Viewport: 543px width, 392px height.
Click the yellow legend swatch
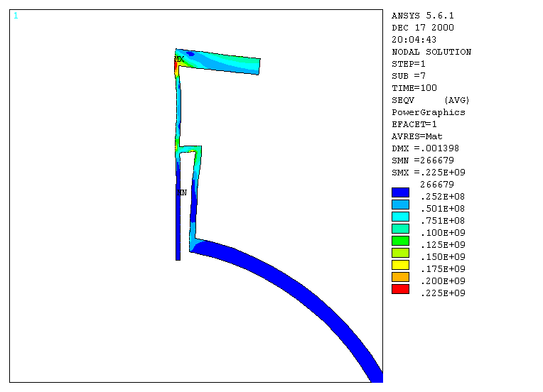(400, 265)
